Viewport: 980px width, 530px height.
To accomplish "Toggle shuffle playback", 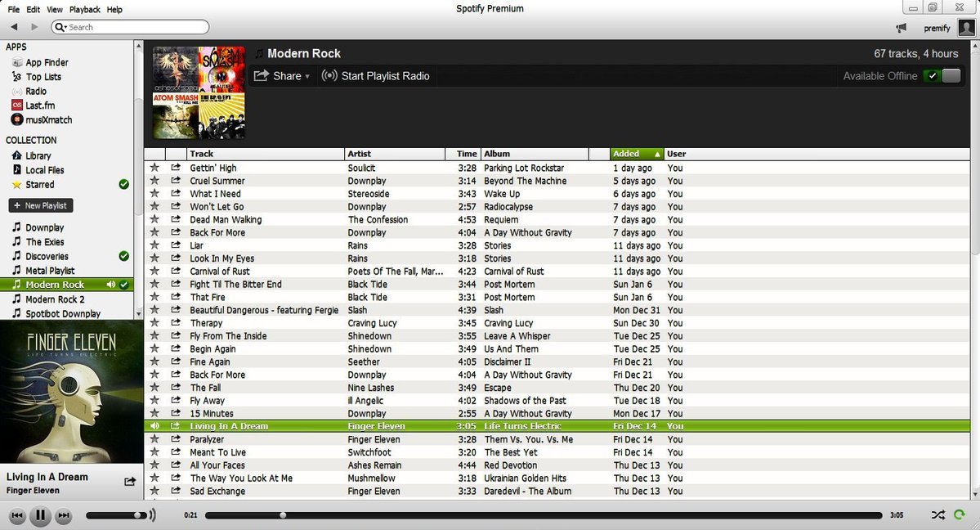I will pyautogui.click(x=938, y=515).
